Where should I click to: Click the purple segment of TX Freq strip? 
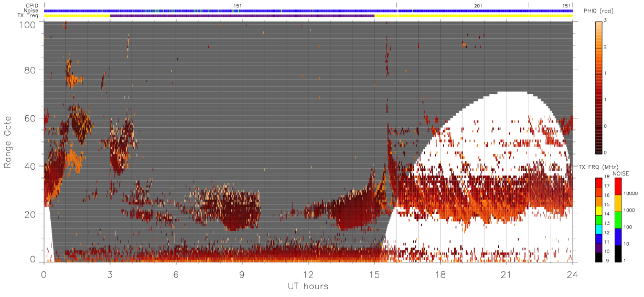242,16
